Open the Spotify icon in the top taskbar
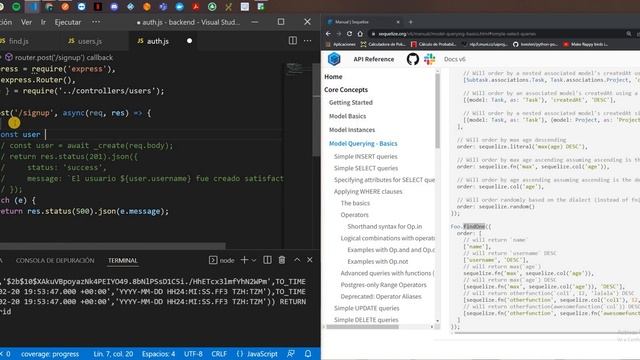Viewport: 640px width, 360px height. click(16, 7)
